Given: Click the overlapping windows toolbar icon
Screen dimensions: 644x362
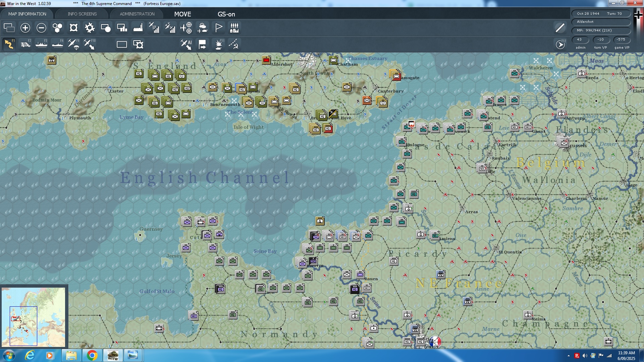Looking at the screenshot, I should pos(9,27).
